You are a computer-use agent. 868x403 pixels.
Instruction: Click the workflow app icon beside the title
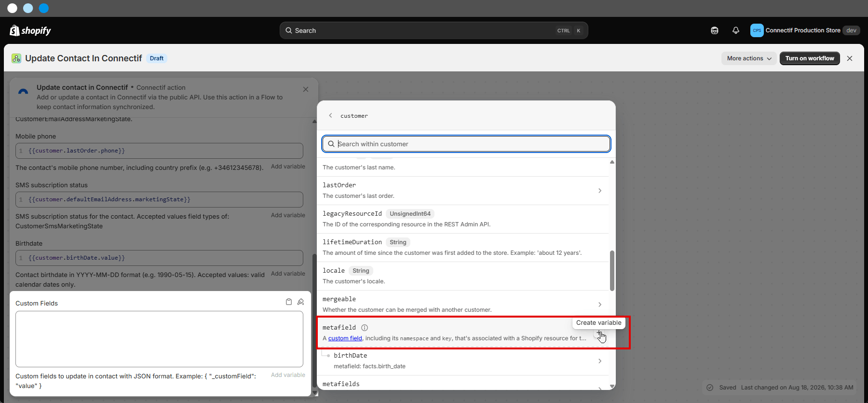coord(16,58)
